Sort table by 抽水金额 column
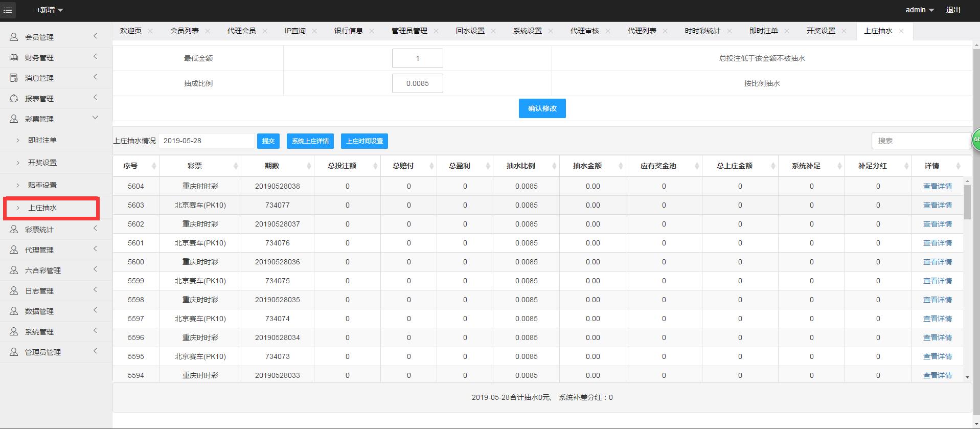The height and width of the screenshot is (429, 980). coord(621,166)
